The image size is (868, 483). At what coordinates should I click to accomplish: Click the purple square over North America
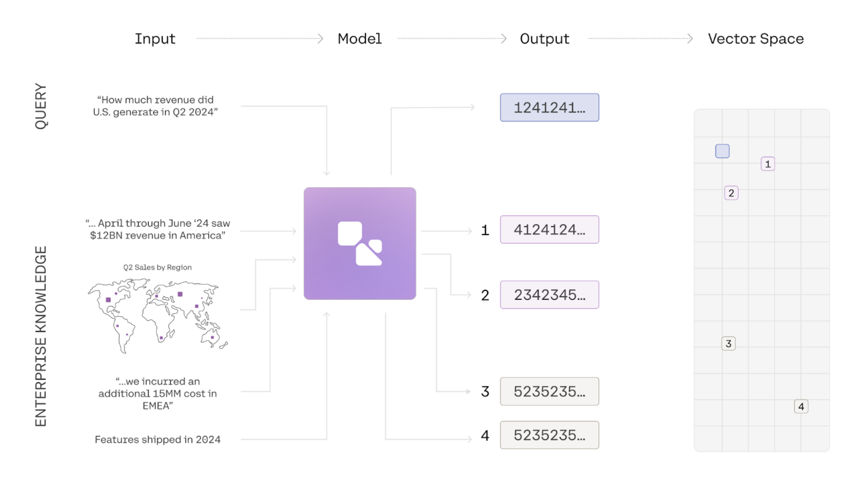(108, 300)
